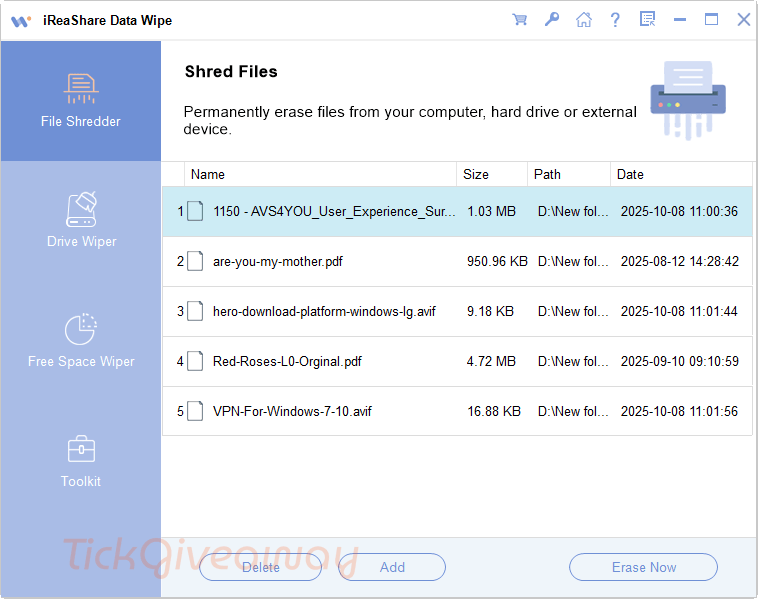This screenshot has width=758, height=599.
Task: Click the Add button
Action: coord(392,567)
